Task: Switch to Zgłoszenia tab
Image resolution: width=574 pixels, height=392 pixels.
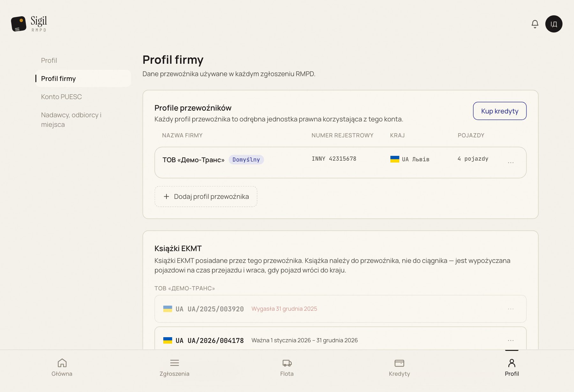Action: point(174,367)
